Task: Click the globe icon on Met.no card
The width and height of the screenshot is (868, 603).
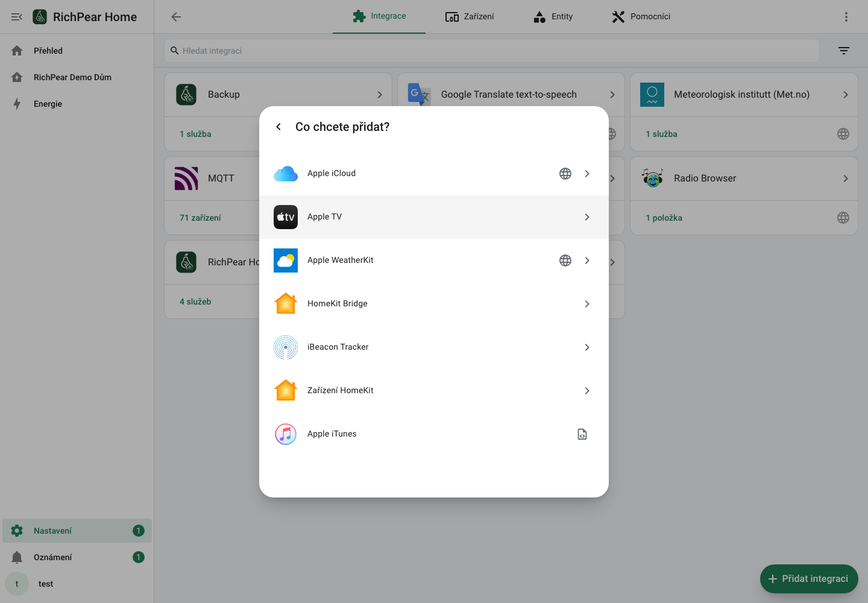Action: [x=843, y=134]
